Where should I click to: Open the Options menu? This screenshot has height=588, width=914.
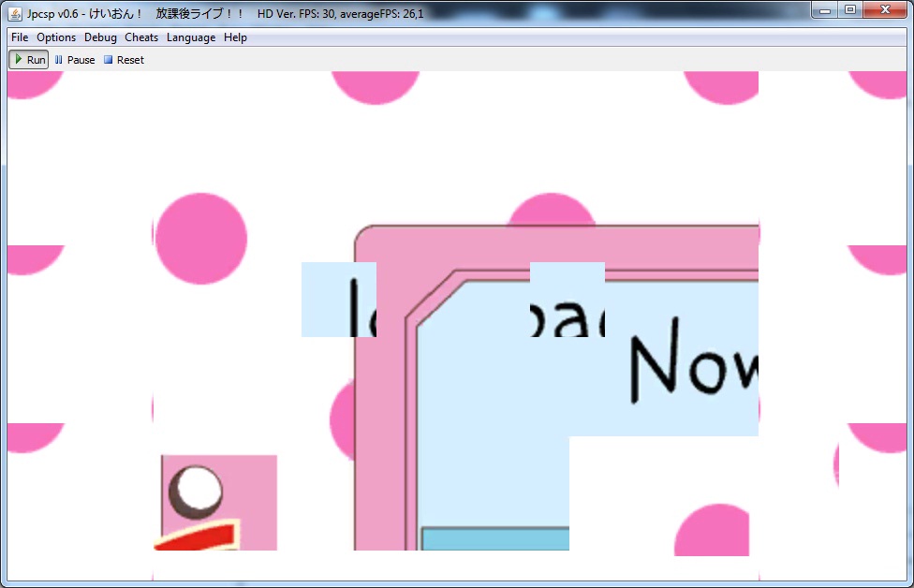56,37
